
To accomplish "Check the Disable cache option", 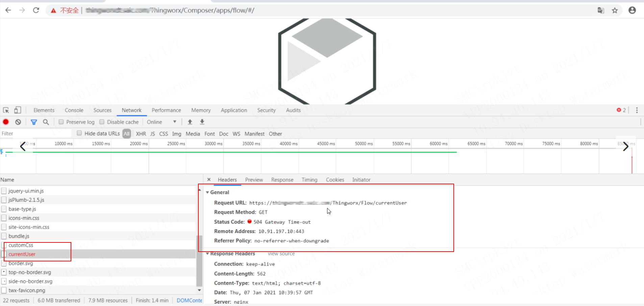I will [102, 122].
